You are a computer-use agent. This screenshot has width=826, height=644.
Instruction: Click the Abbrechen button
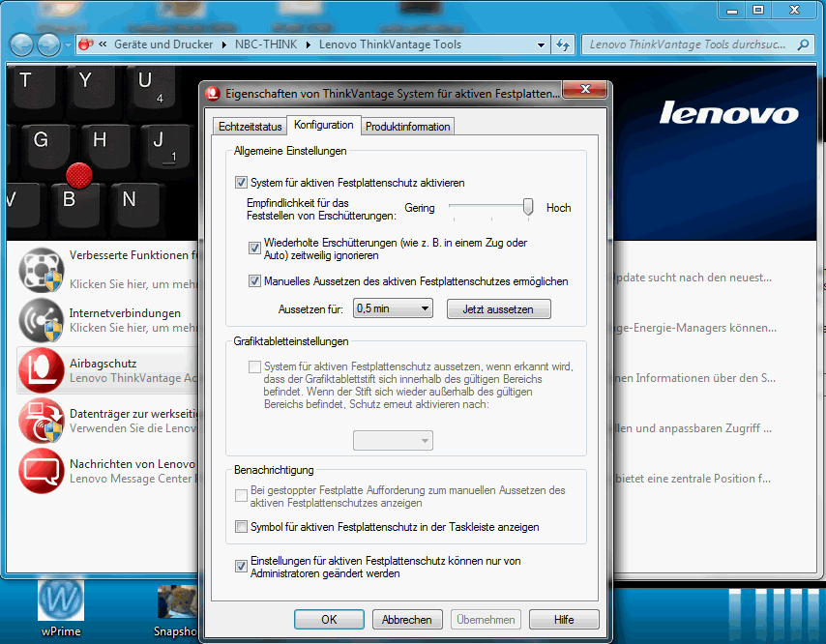tap(407, 619)
